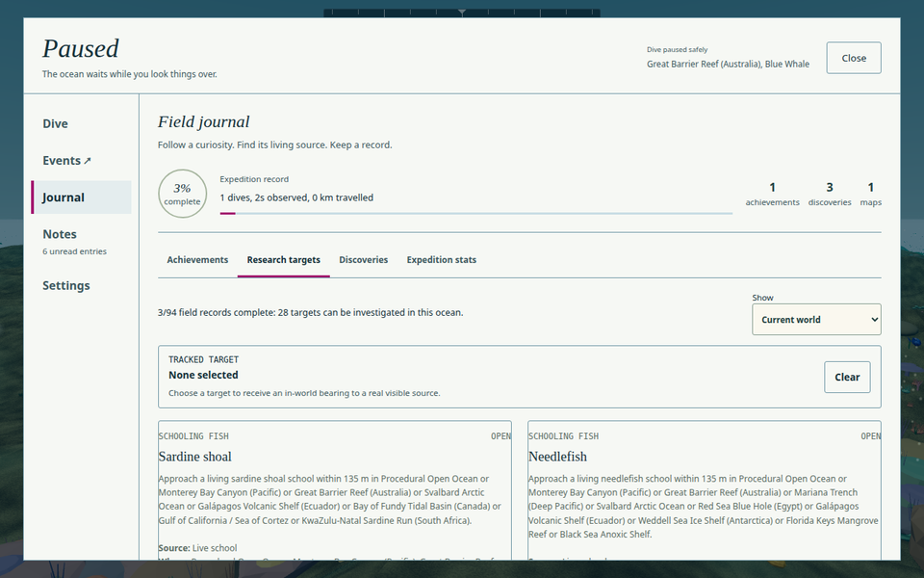Click the Field journal heading
The height and width of the screenshot is (578, 924).
click(203, 121)
